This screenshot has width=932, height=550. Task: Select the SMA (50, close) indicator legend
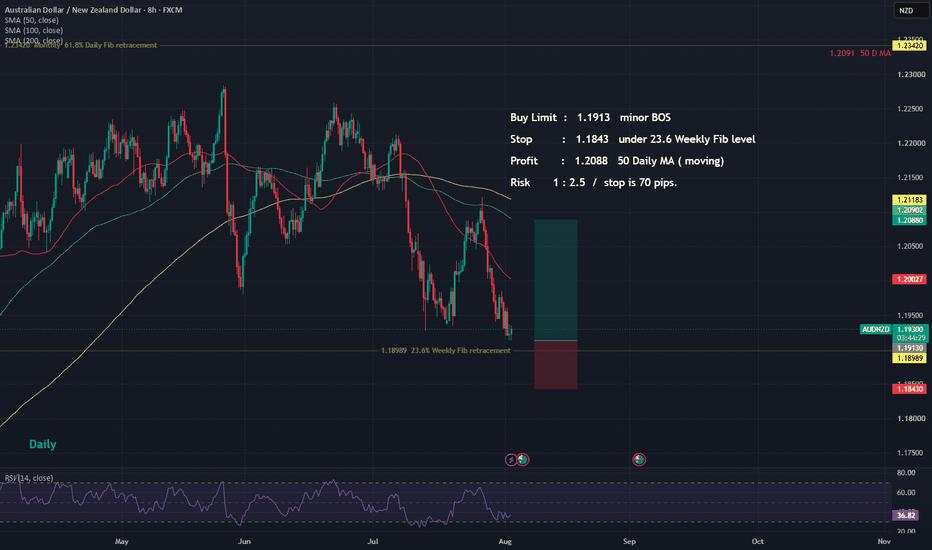32,20
